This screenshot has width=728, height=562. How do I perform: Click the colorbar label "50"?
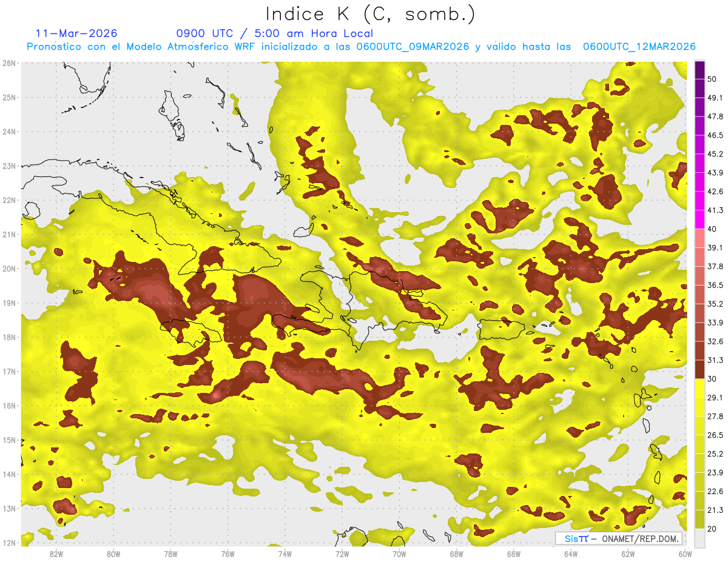click(x=712, y=79)
